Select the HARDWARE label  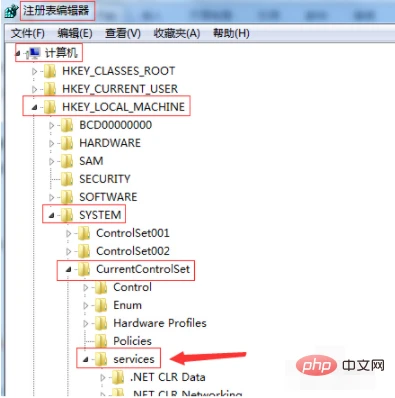tap(110, 143)
